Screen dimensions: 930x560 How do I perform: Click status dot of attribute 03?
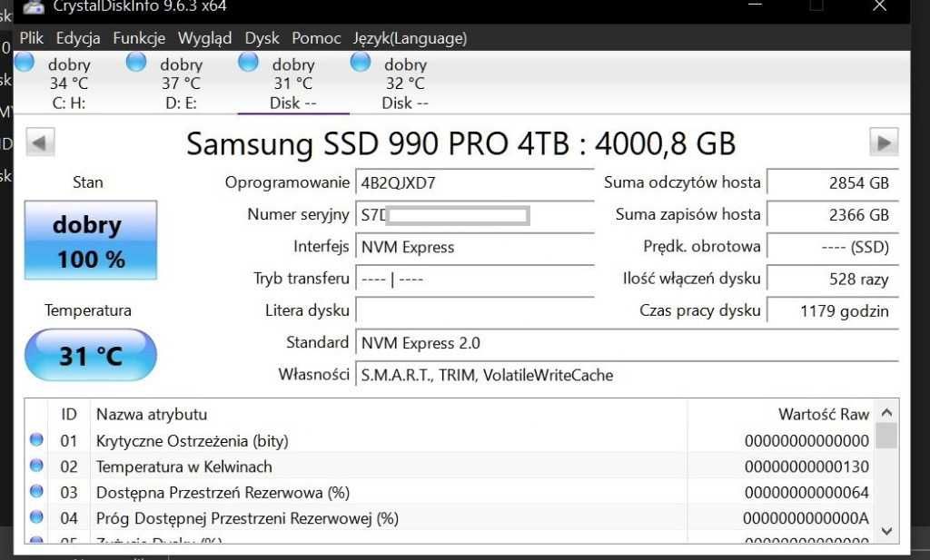[36, 491]
